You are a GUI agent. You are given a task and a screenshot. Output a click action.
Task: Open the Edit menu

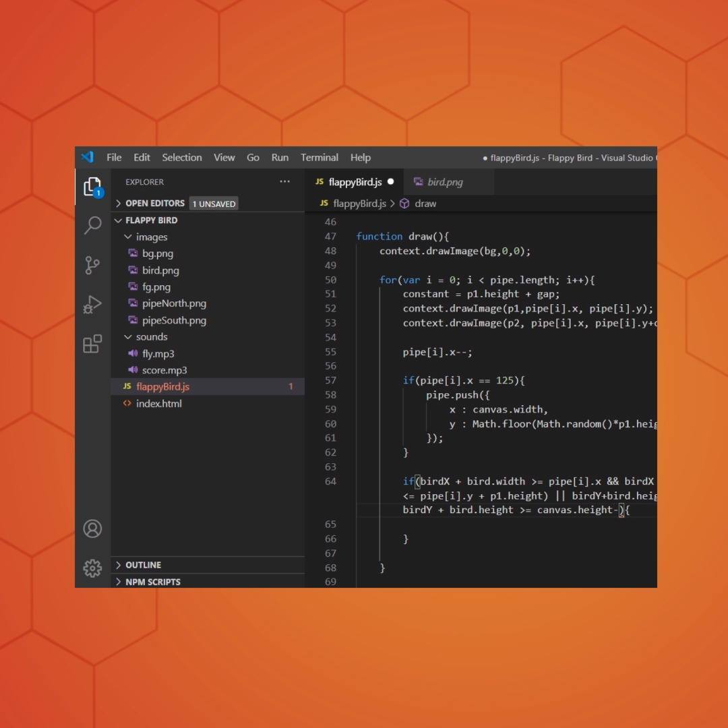click(142, 157)
